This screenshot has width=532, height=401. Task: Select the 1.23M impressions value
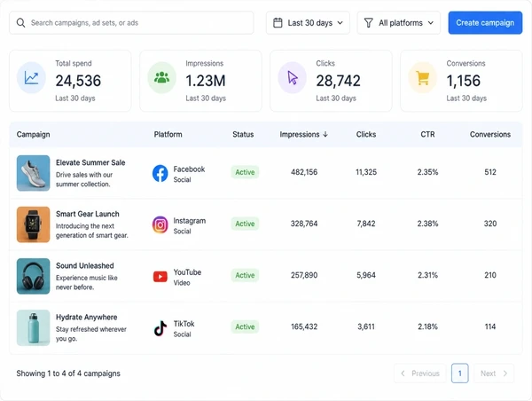pos(206,81)
